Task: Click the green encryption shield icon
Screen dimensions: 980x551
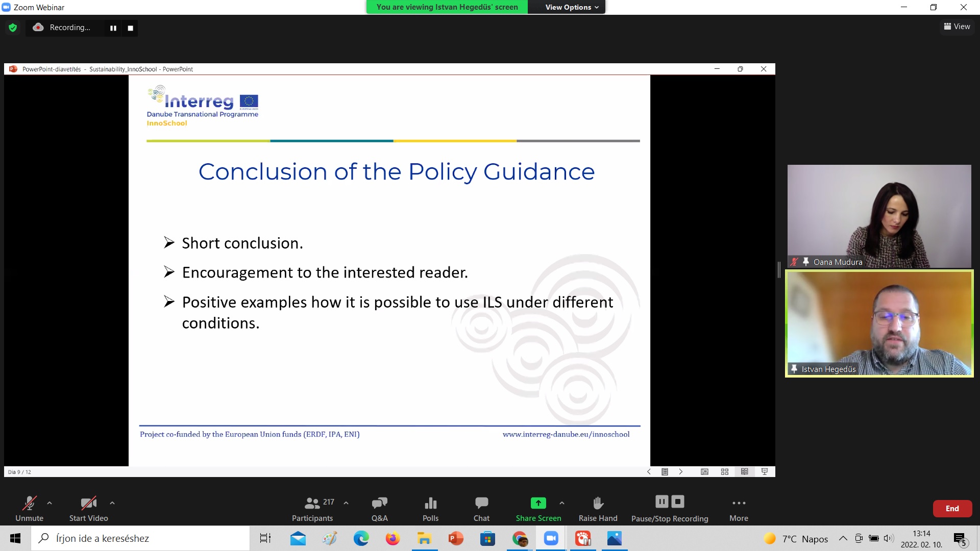Action: coord(13,28)
